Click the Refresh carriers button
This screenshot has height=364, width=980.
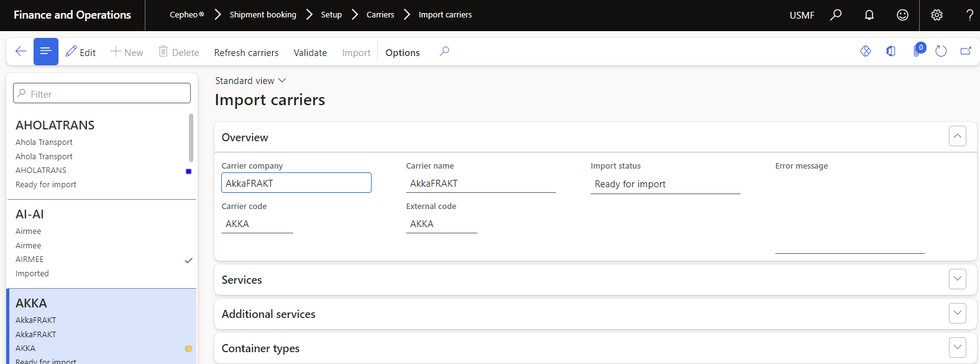tap(246, 53)
